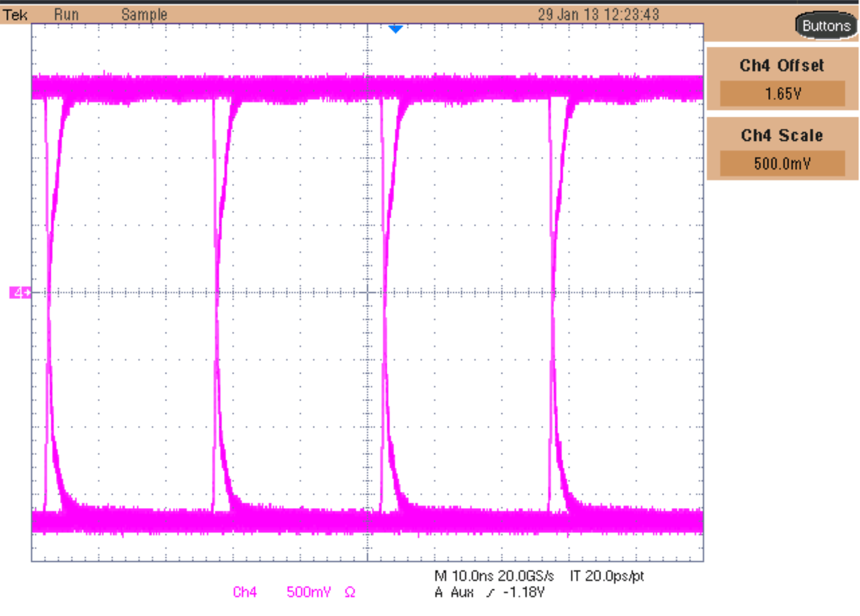The height and width of the screenshot is (616, 860).
Task: Click the Aux trigger slope icon
Action: [490, 592]
